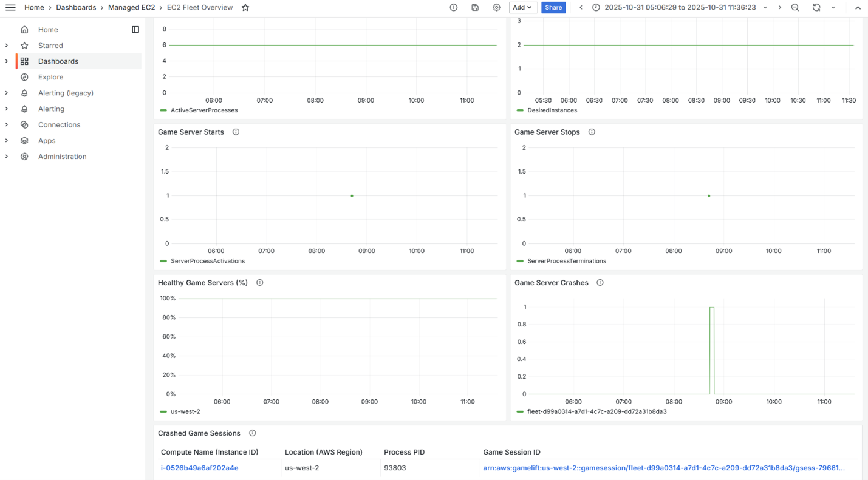Open the Add dropdown menu
Viewport: 868px width, 480px height.
point(522,8)
